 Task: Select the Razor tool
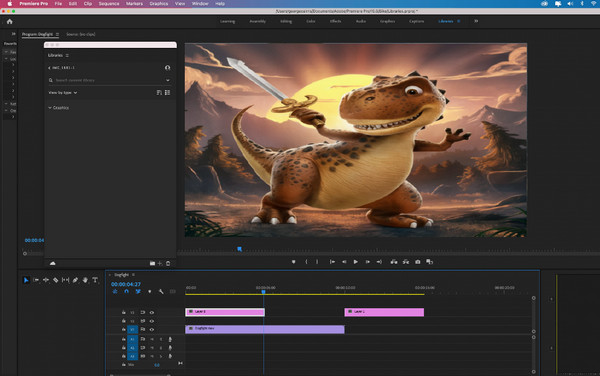[56, 280]
